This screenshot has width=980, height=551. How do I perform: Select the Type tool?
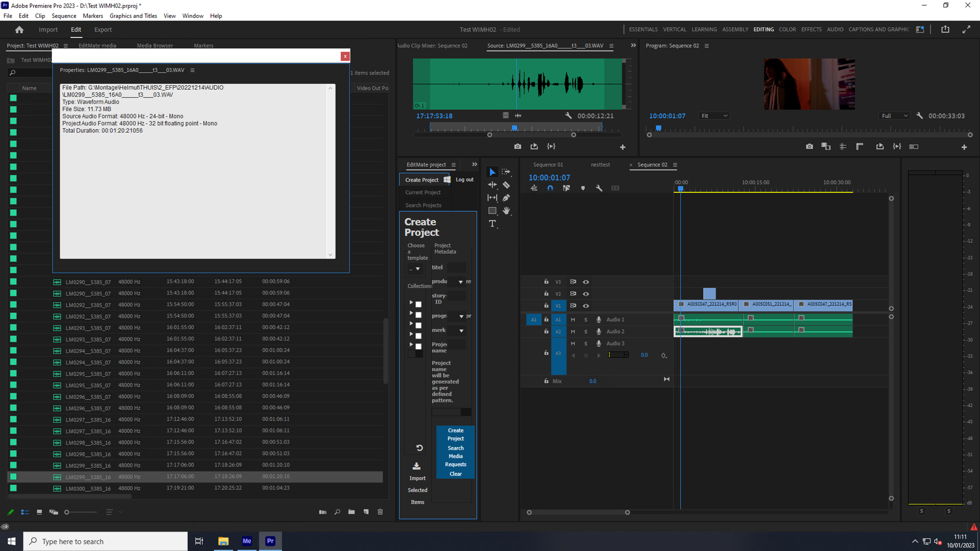(493, 224)
